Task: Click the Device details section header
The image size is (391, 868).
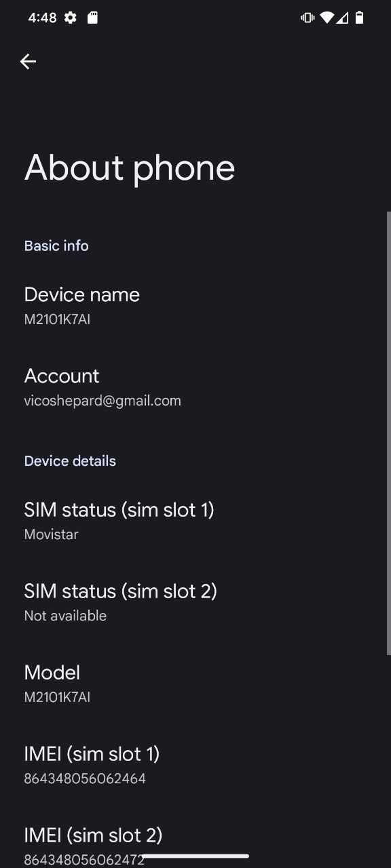Action: point(70,461)
